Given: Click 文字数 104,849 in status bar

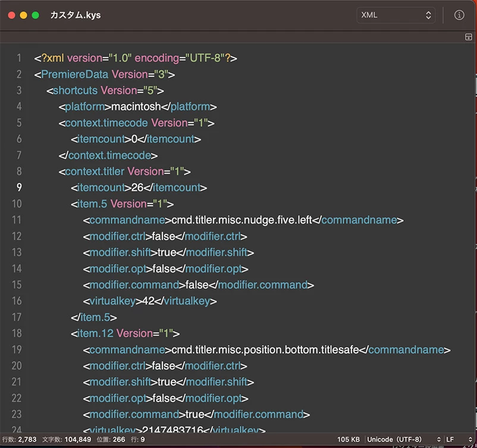Looking at the screenshot, I should 67,440.
